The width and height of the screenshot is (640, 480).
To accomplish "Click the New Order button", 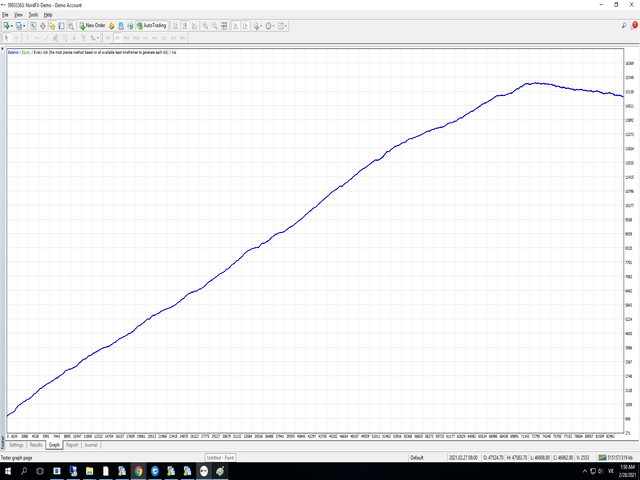I will 93,24.
